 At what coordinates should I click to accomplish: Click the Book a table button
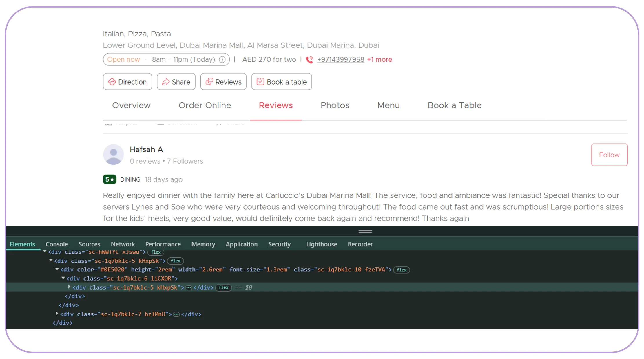pyautogui.click(x=282, y=82)
